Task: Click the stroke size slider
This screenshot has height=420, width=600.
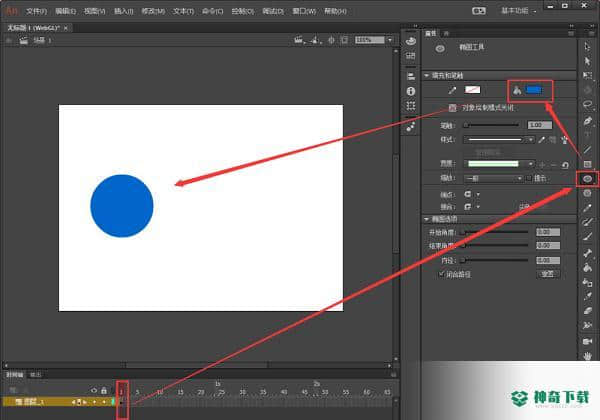Action: pos(491,125)
